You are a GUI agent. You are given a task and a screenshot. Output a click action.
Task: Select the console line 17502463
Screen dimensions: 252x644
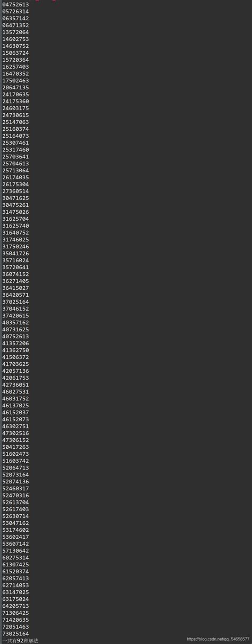(15, 80)
